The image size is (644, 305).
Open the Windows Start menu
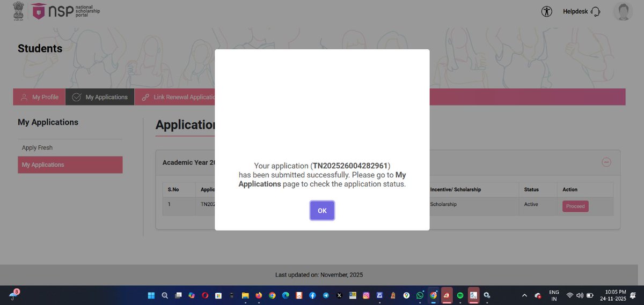click(x=151, y=295)
